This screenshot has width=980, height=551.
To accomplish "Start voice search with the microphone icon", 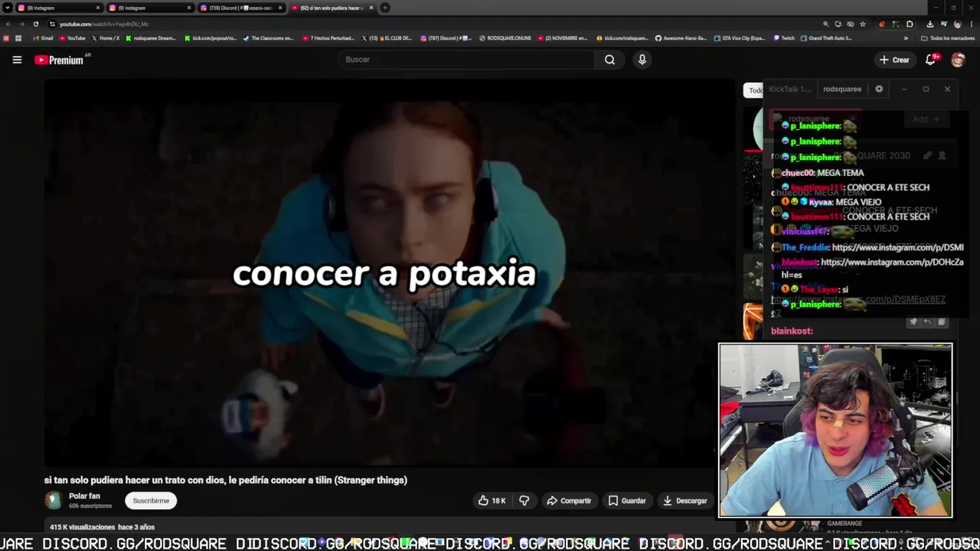I will (642, 60).
